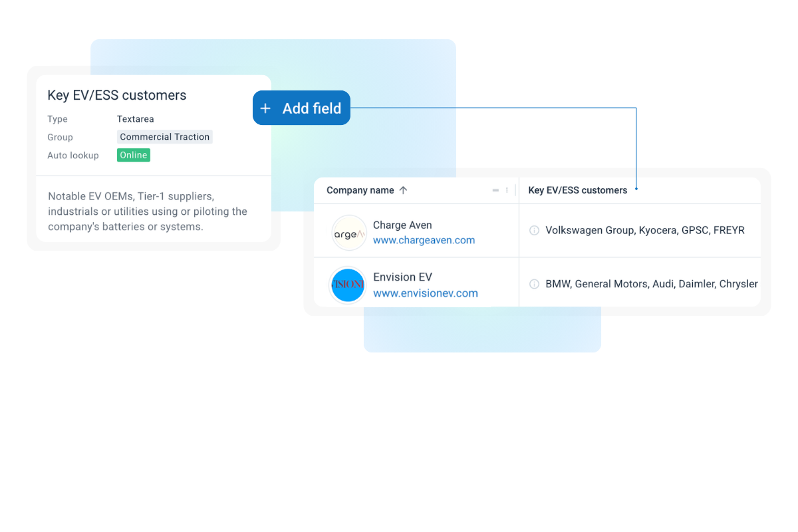Open the Charge Aven company logo

[x=349, y=233]
